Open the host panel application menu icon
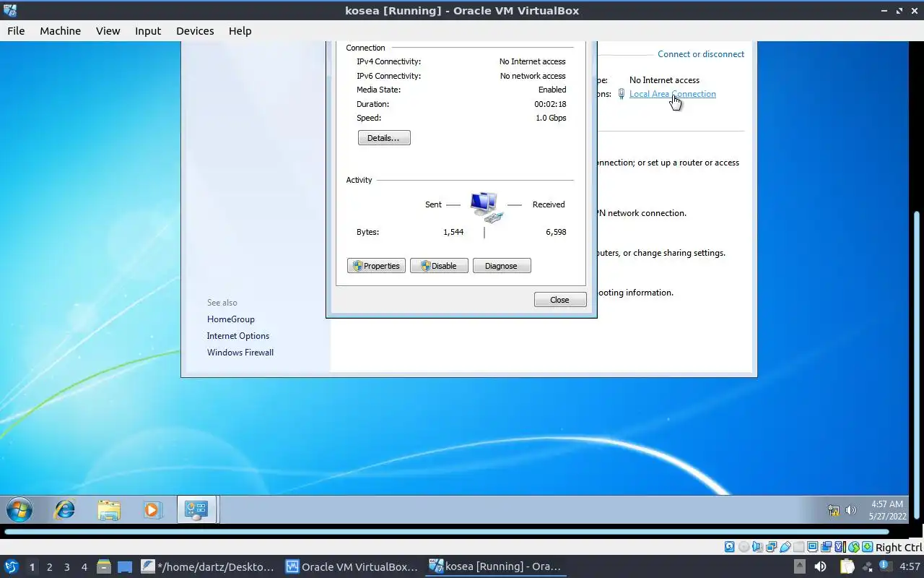 tap(12, 566)
